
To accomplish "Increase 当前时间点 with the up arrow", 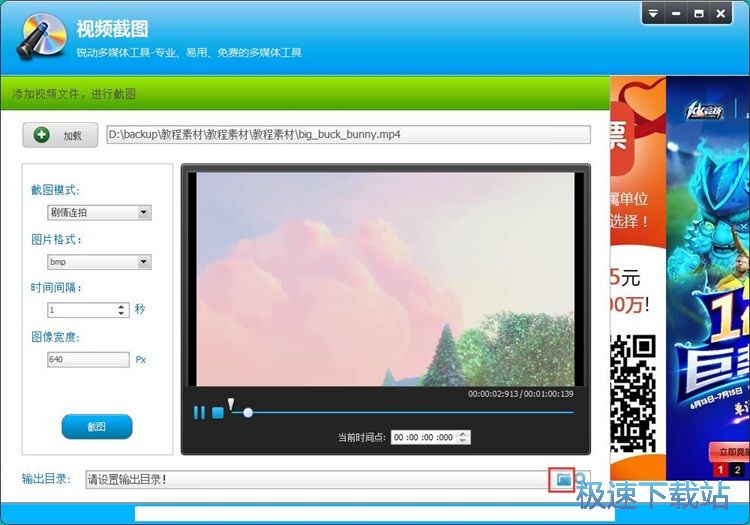I will click(x=463, y=434).
